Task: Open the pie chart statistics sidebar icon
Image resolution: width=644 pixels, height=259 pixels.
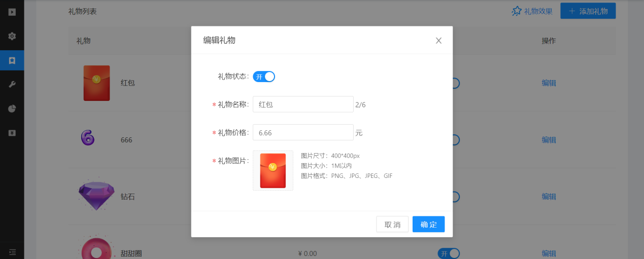Action: coord(12,108)
